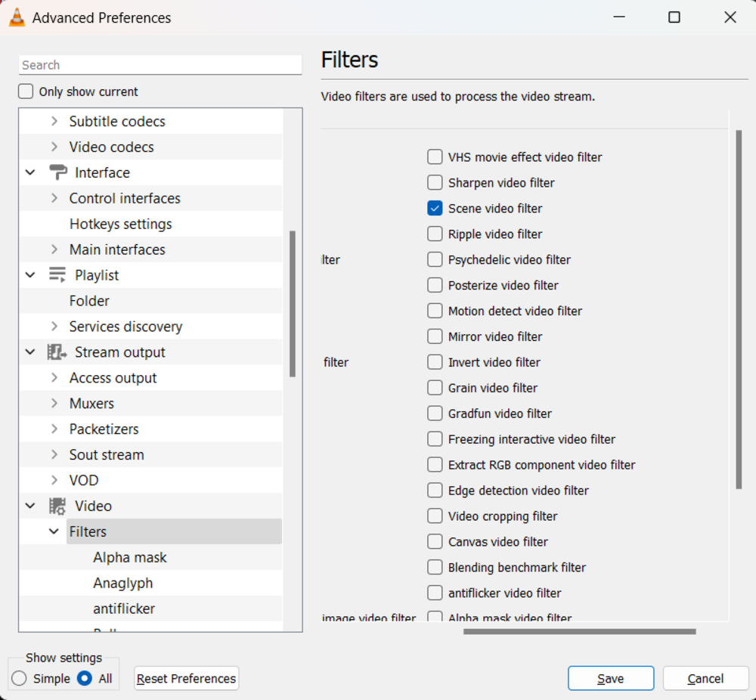Enable the Sharpen video filter
Screen dimensions: 756x700
click(435, 183)
